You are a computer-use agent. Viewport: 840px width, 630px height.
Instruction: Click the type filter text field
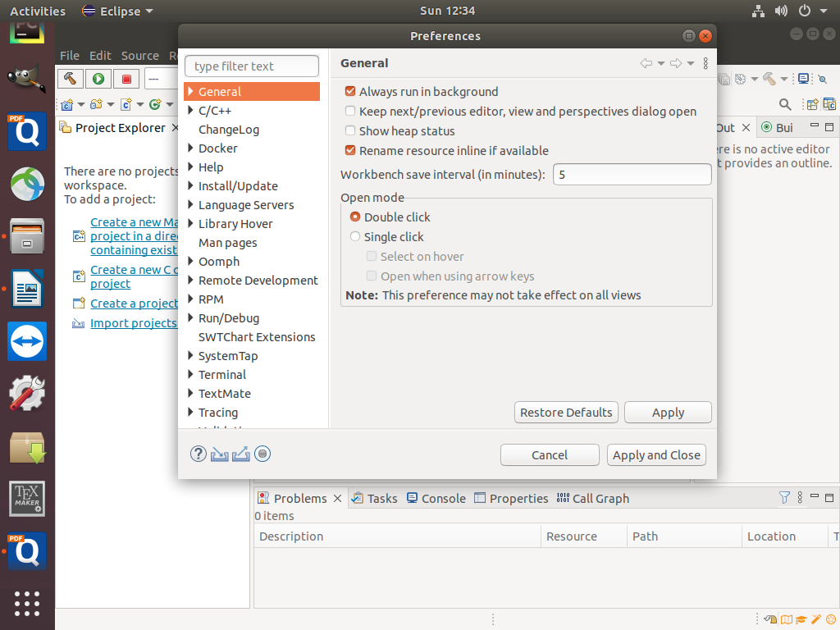[252, 66]
